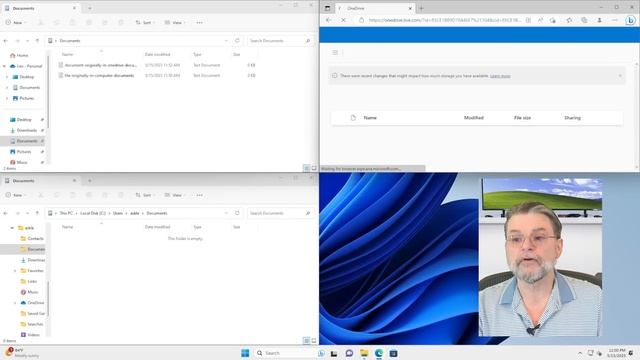Viewport: 640px width, 360px height.
Task: Go up one folder in bottom Explorer
Action: click(x=37, y=213)
